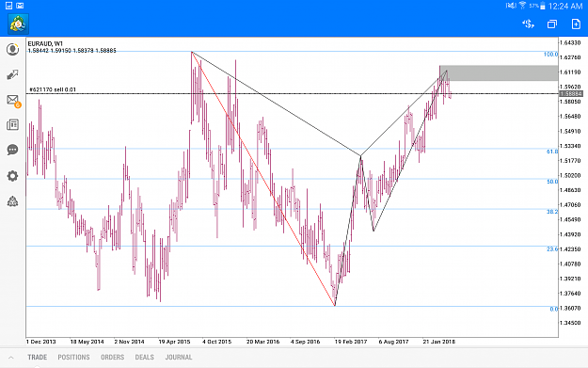The height and width of the screenshot is (368, 588).
Task: Tap the Wi-Fi status icon
Action: click(x=522, y=6)
